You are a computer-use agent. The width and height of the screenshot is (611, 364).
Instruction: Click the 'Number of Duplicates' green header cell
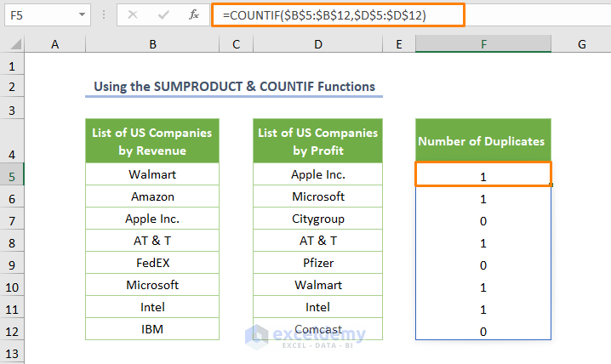[x=483, y=141]
